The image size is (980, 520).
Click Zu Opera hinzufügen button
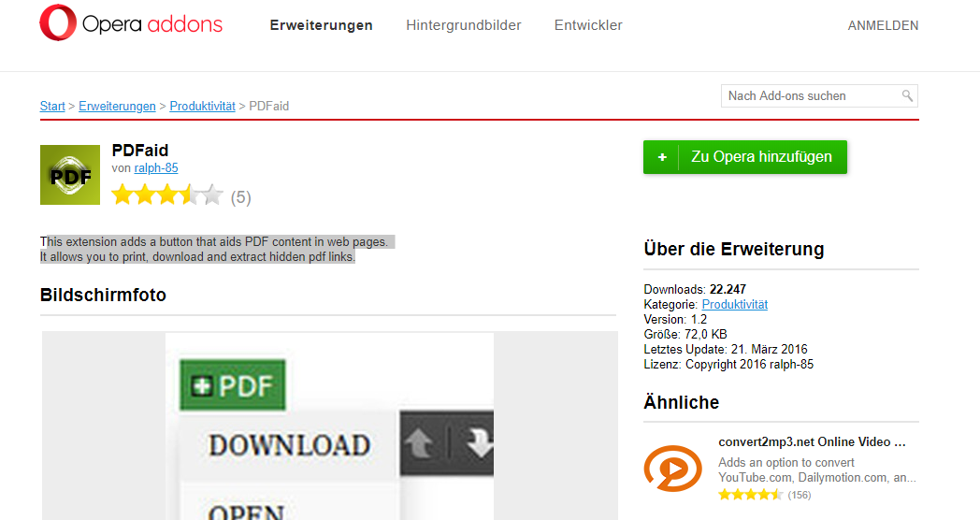pos(745,157)
